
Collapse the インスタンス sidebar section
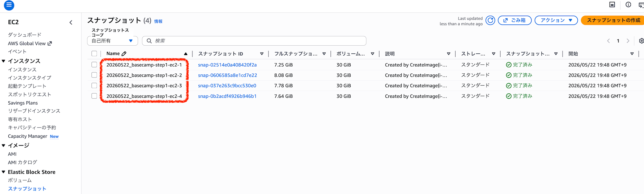pyautogui.click(x=4, y=61)
